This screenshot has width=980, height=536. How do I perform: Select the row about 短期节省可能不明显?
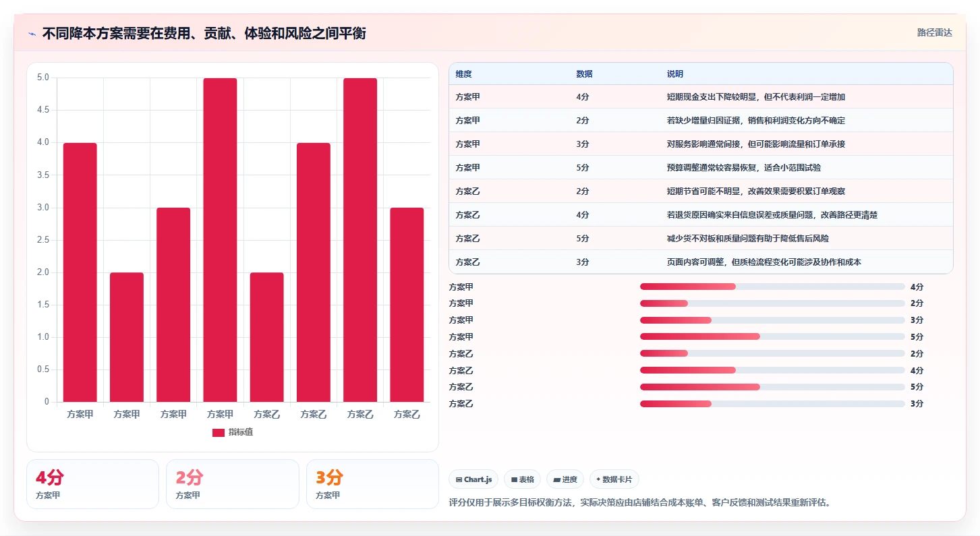(701, 191)
